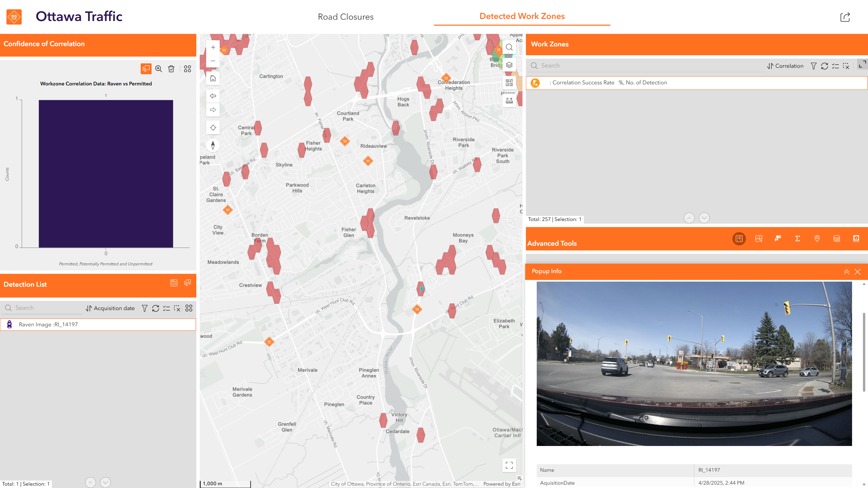Collapse the Popup Info panel
Screen dimensions: 868x488
(846, 272)
